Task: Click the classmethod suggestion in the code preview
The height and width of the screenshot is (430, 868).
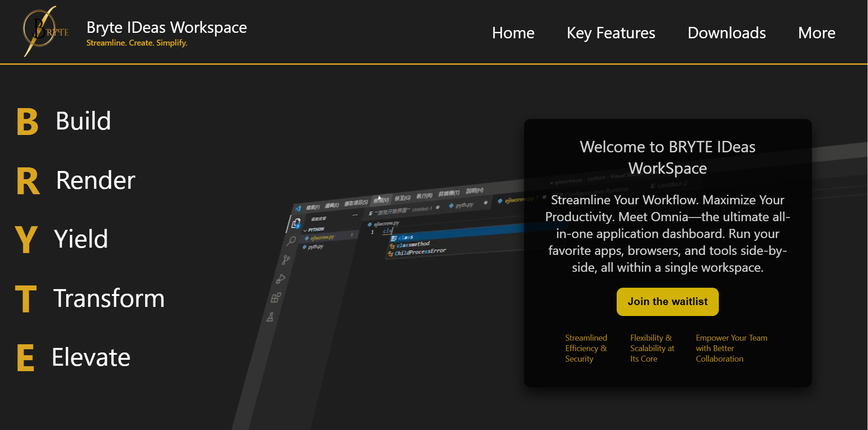Action: pyautogui.click(x=413, y=244)
